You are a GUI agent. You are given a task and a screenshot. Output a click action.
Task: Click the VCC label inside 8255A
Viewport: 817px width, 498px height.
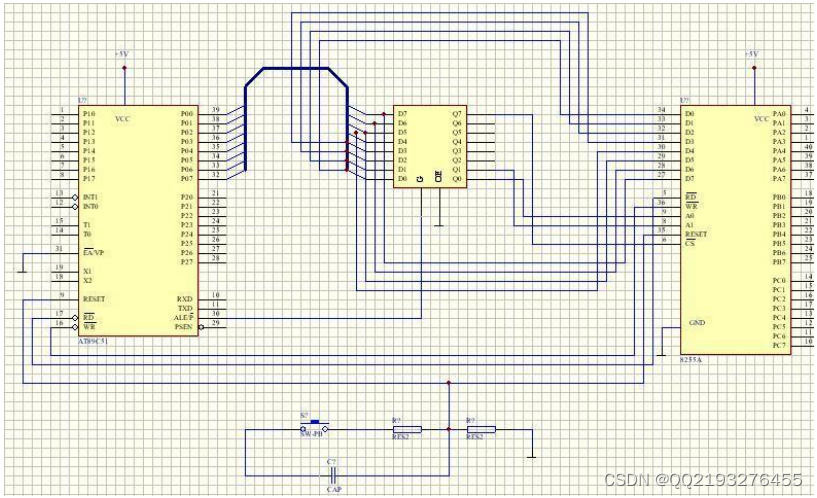pos(762,119)
